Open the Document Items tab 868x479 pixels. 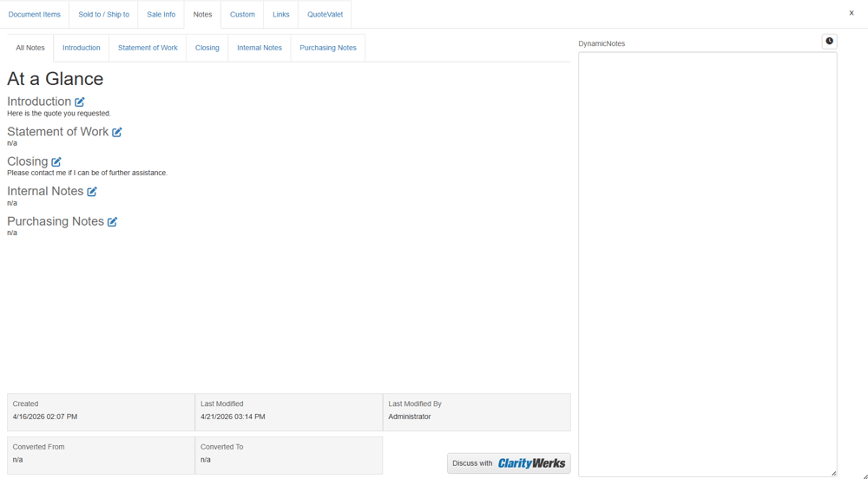click(35, 15)
